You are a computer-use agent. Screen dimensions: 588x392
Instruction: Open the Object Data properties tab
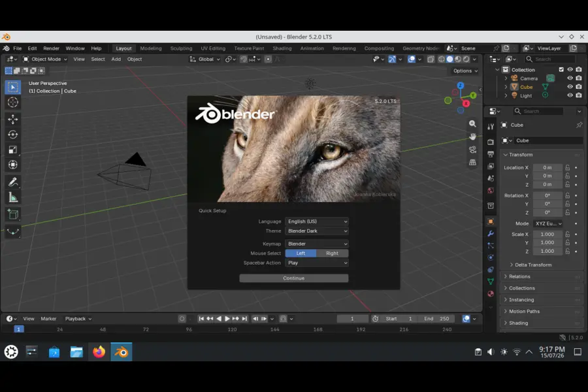(x=491, y=282)
